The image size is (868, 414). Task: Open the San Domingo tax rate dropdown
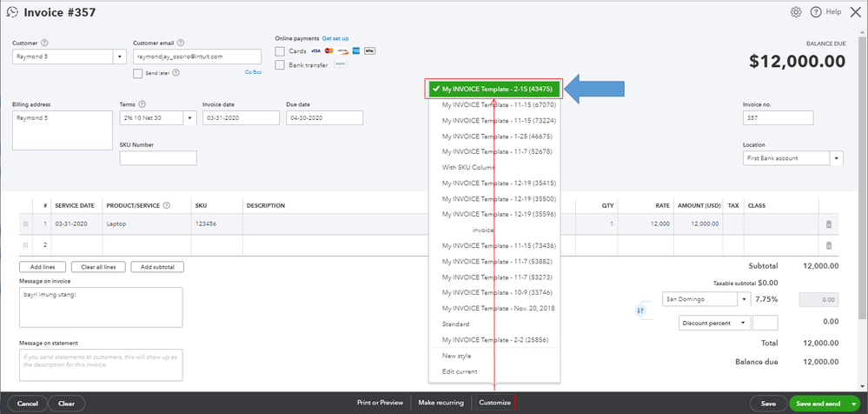(x=745, y=299)
